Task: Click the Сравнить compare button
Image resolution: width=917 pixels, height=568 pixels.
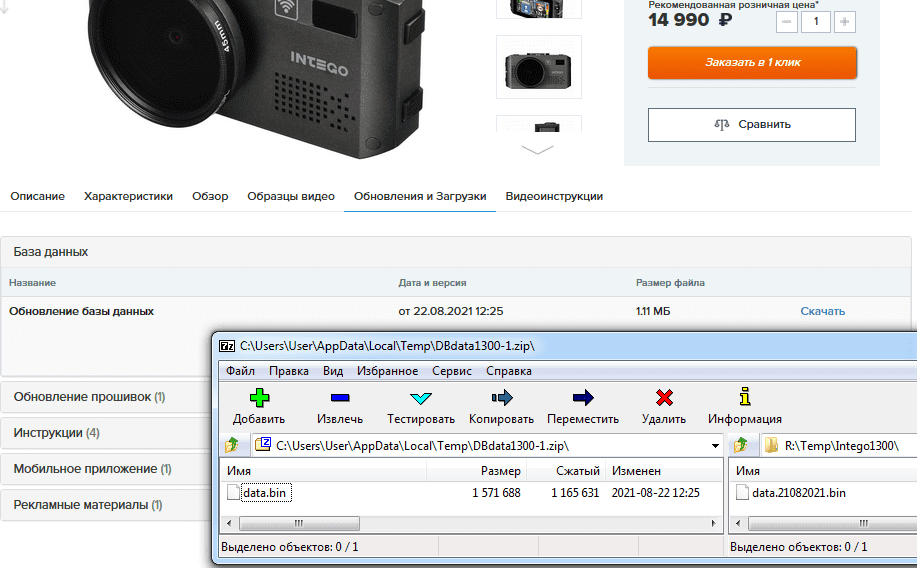Action: (751, 125)
